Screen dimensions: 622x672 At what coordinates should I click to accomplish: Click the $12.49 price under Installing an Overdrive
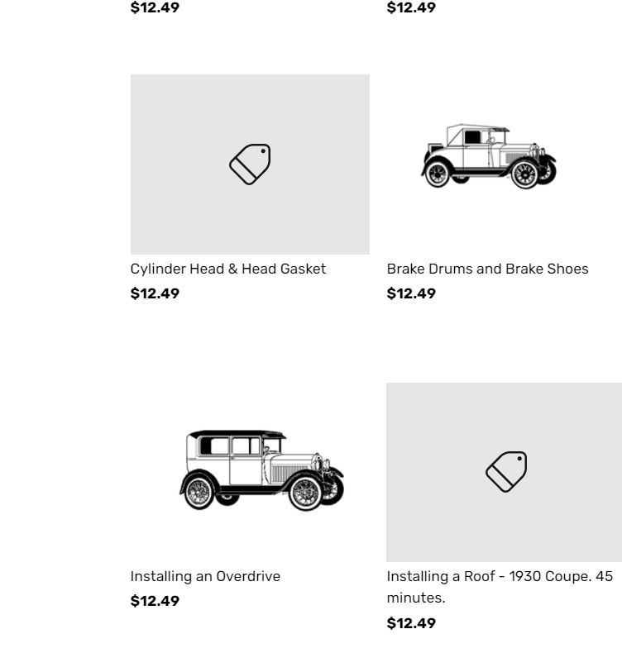155,601
